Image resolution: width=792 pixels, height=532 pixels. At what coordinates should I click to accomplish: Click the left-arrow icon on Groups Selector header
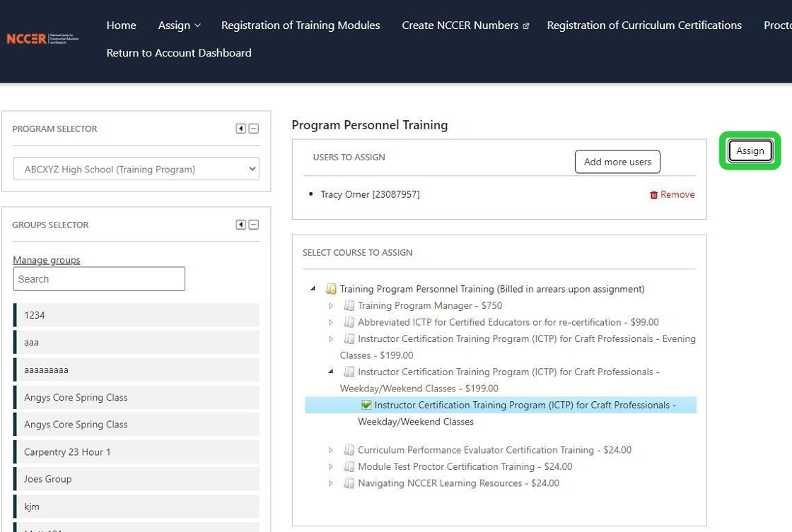[240, 224]
